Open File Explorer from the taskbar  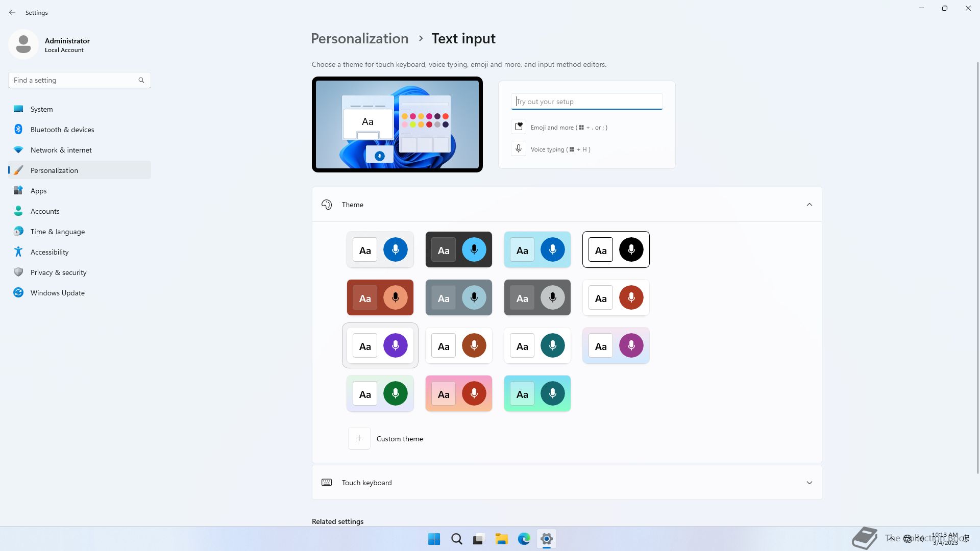[501, 539]
